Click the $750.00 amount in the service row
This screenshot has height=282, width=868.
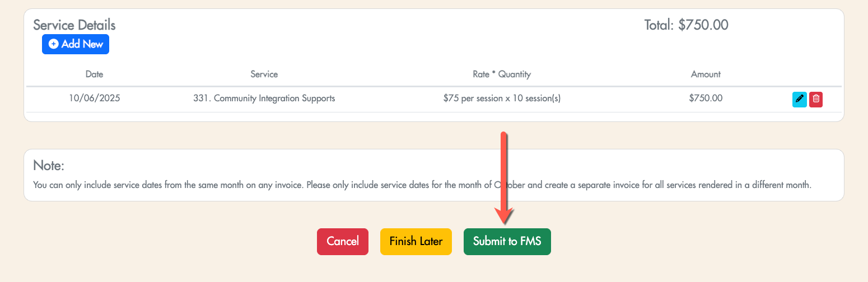[x=706, y=98]
